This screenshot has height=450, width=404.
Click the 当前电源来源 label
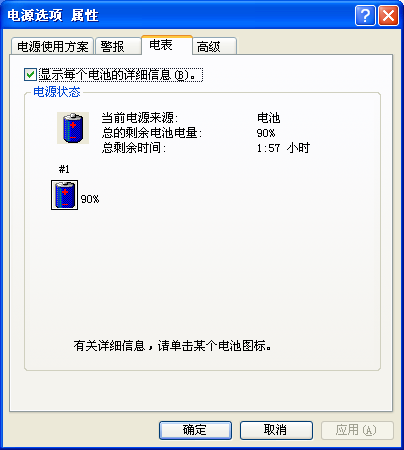click(140, 118)
